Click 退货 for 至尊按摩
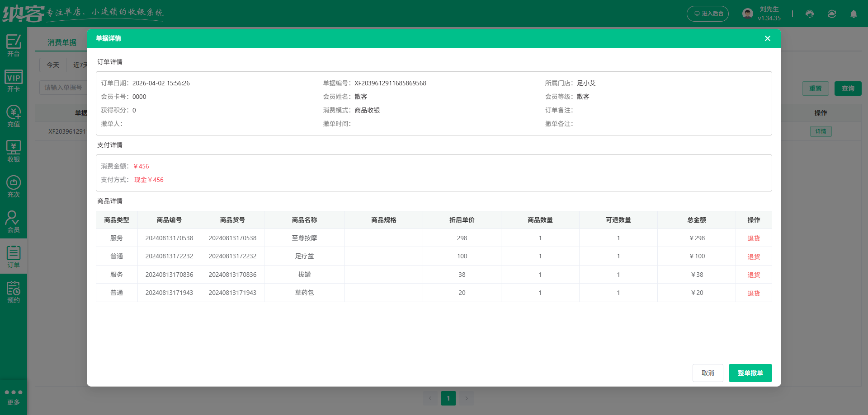The height and width of the screenshot is (415, 868). pos(754,238)
